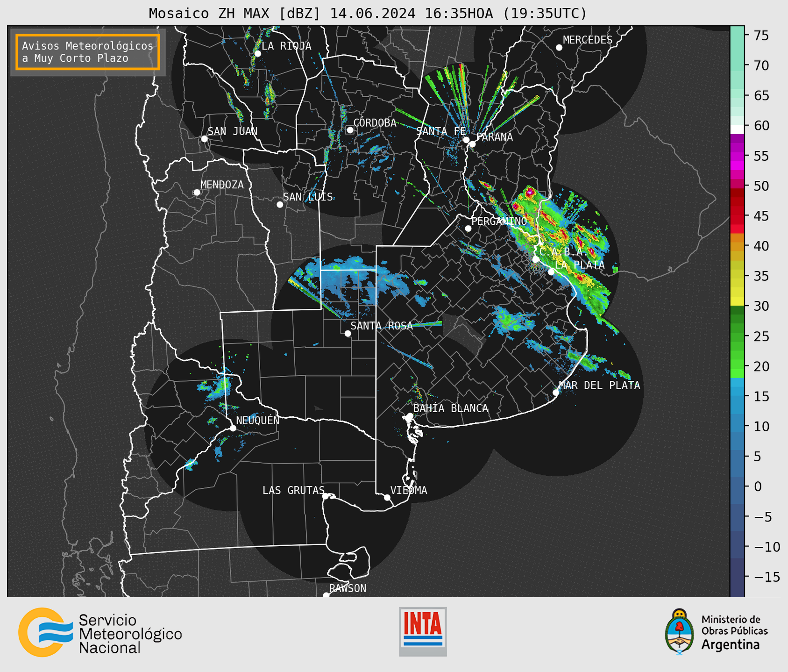Click the LA RIOJA map label
Screen dimensions: 788x672
point(286,46)
